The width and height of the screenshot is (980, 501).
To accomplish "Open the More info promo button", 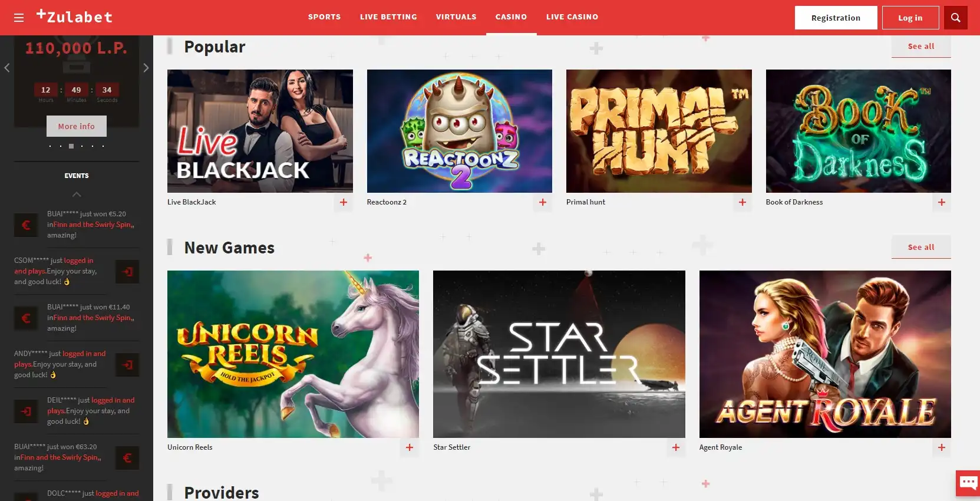I will click(77, 126).
